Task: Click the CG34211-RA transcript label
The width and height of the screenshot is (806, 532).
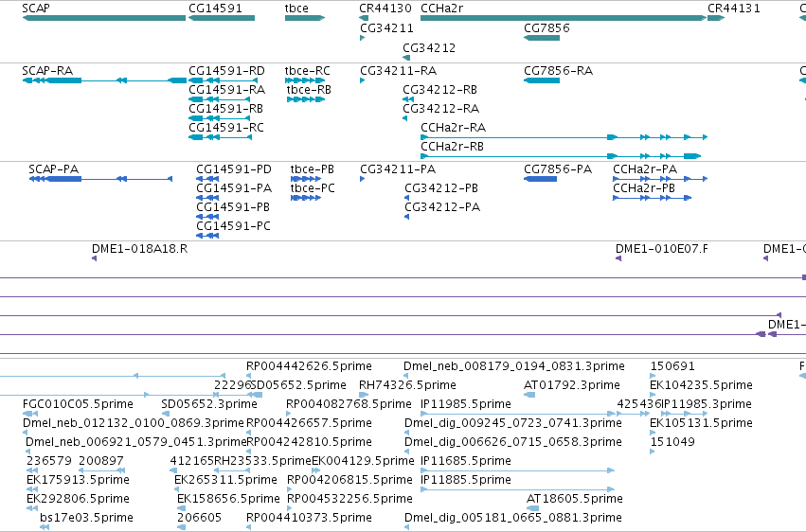Action: (x=399, y=71)
